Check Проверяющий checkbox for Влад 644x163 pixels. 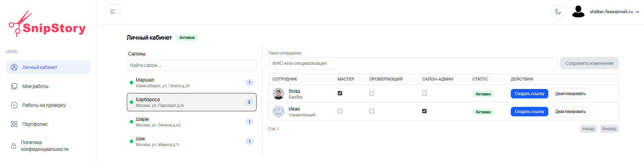pyautogui.click(x=372, y=93)
